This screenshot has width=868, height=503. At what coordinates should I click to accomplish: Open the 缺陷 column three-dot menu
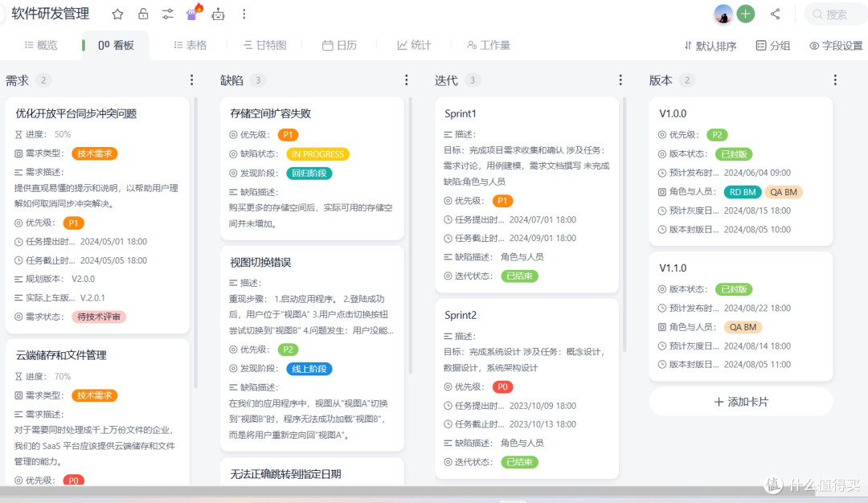(407, 80)
